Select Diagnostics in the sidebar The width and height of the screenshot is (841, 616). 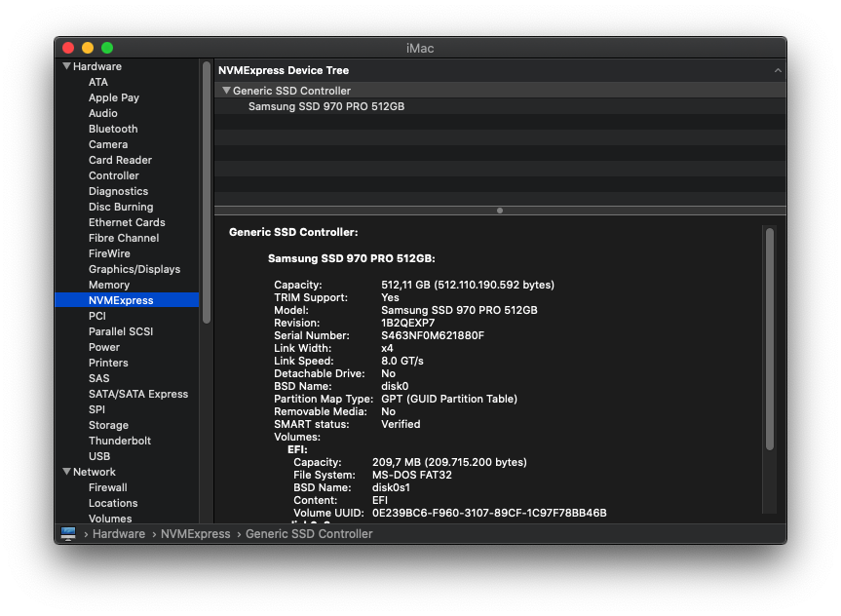[119, 191]
